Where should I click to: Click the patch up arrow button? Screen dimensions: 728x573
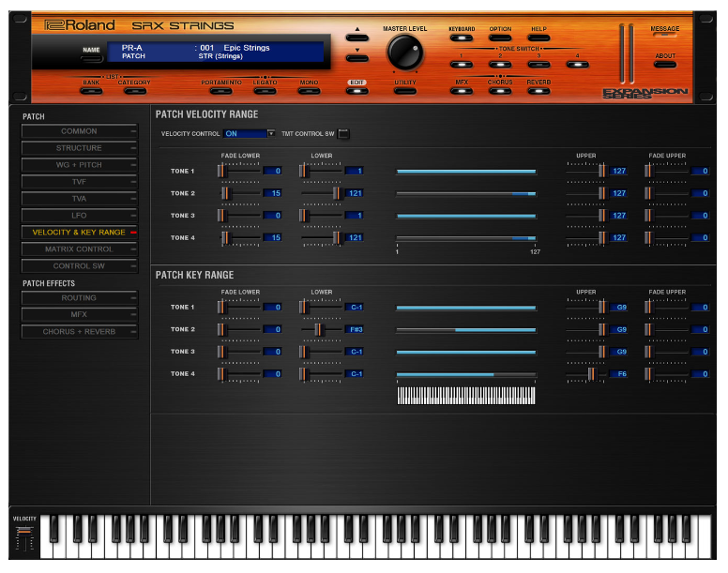pos(356,38)
